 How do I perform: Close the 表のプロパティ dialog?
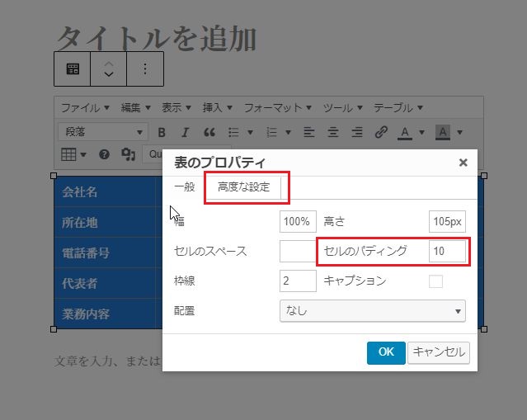point(463,163)
